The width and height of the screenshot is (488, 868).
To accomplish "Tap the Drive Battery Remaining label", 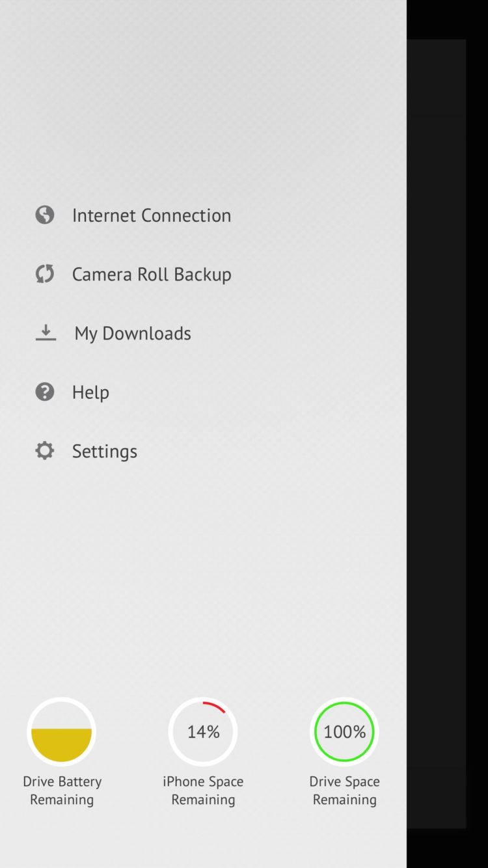I will tap(62, 791).
